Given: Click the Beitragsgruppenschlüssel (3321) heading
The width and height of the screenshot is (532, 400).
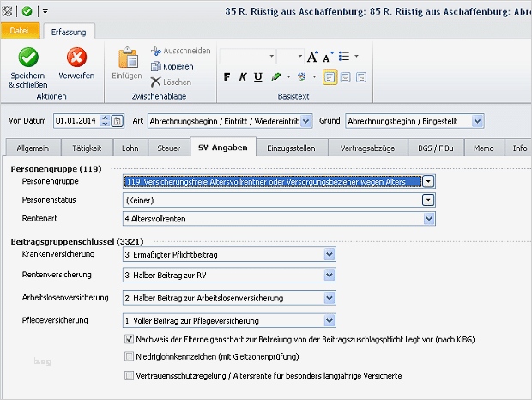Looking at the screenshot, I should coord(77,241).
